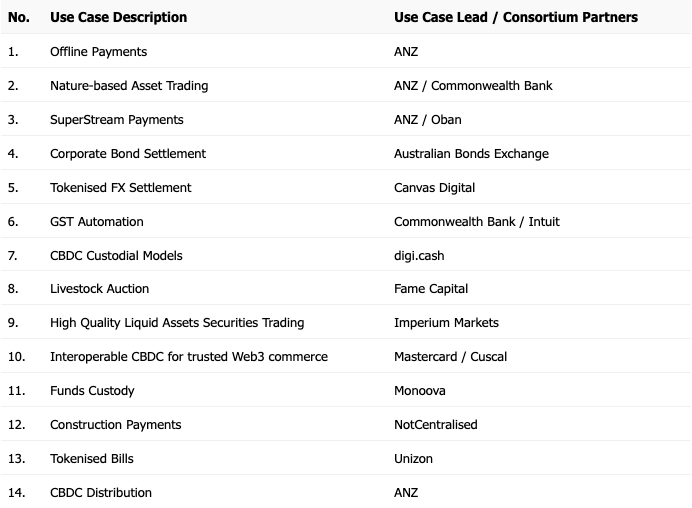Viewport: 692px width, 508px height.
Task: Click the 'Use Case Description' column header
Action: point(118,17)
